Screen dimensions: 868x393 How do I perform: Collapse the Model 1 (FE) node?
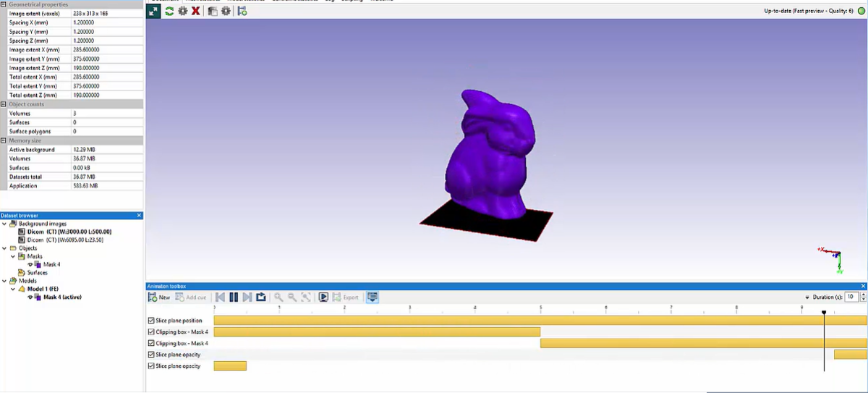pyautogui.click(x=12, y=289)
